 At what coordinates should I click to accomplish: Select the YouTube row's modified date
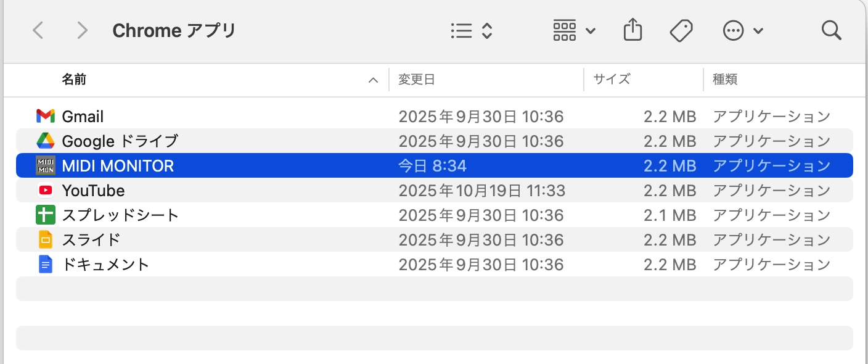point(481,190)
